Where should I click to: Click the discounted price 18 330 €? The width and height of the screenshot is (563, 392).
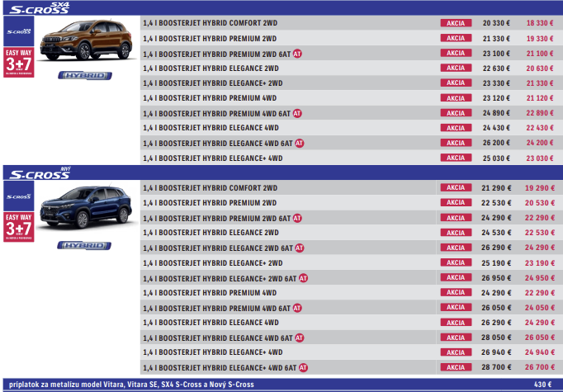pos(540,24)
